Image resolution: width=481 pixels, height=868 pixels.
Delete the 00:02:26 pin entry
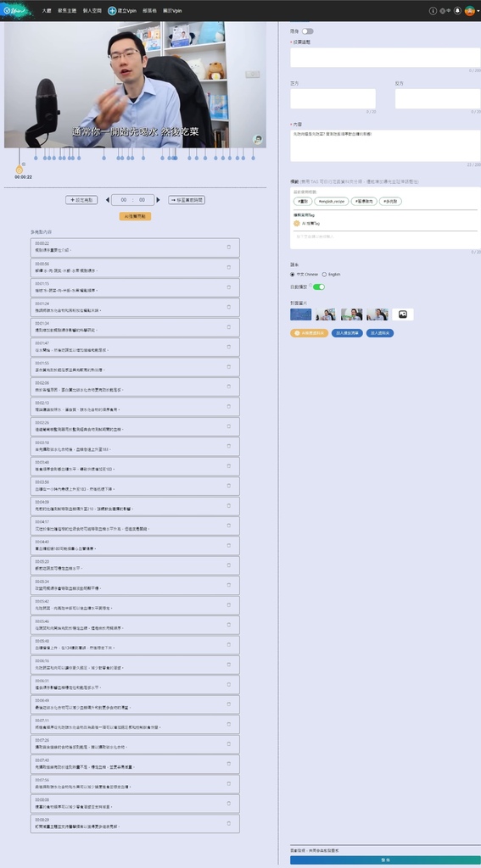click(229, 426)
